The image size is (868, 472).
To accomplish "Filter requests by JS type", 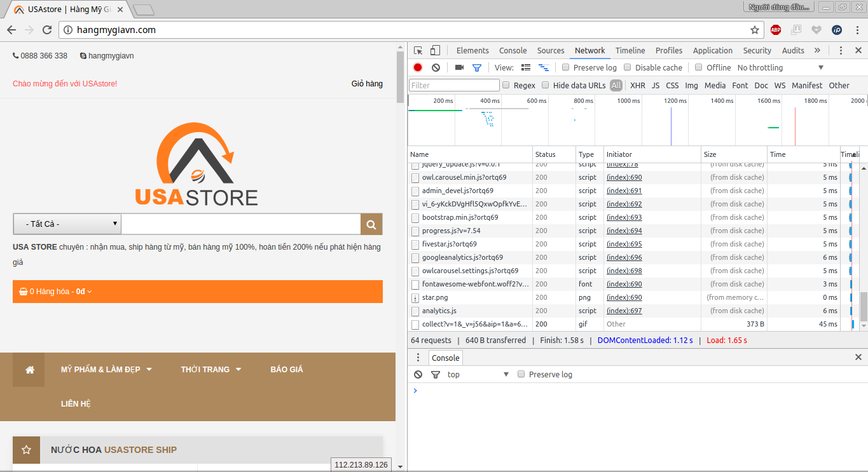I will click(656, 85).
